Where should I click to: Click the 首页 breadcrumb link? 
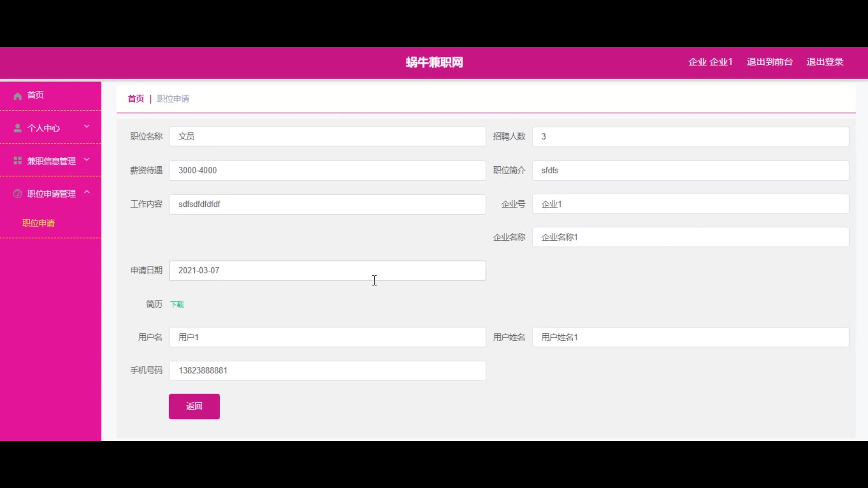(136, 99)
